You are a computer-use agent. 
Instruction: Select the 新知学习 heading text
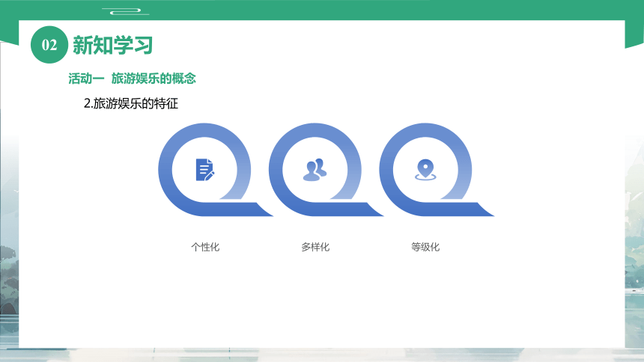point(113,45)
